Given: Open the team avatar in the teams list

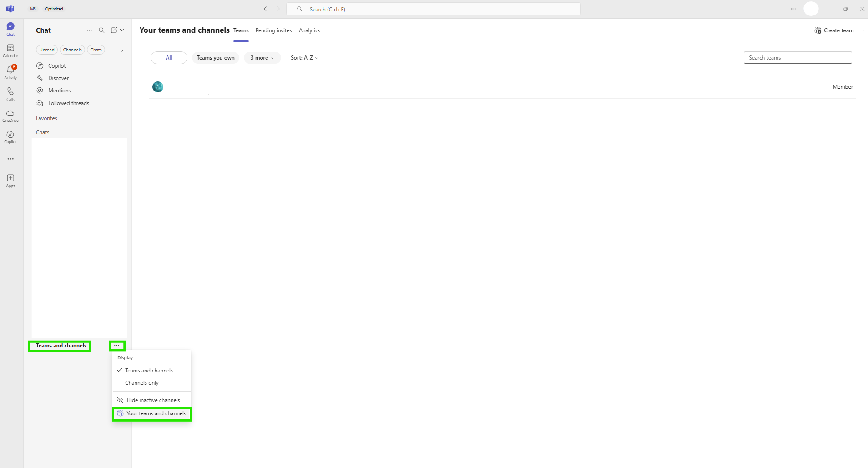Looking at the screenshot, I should coord(158,87).
